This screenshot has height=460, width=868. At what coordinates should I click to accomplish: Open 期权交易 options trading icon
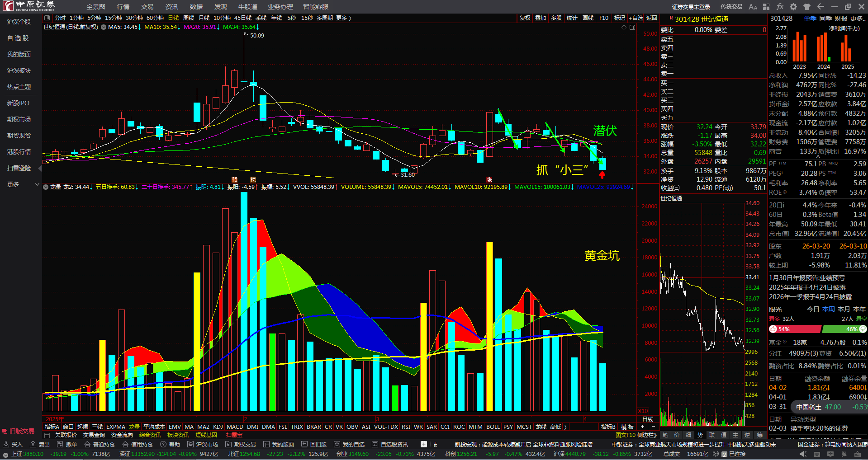pos(241,444)
